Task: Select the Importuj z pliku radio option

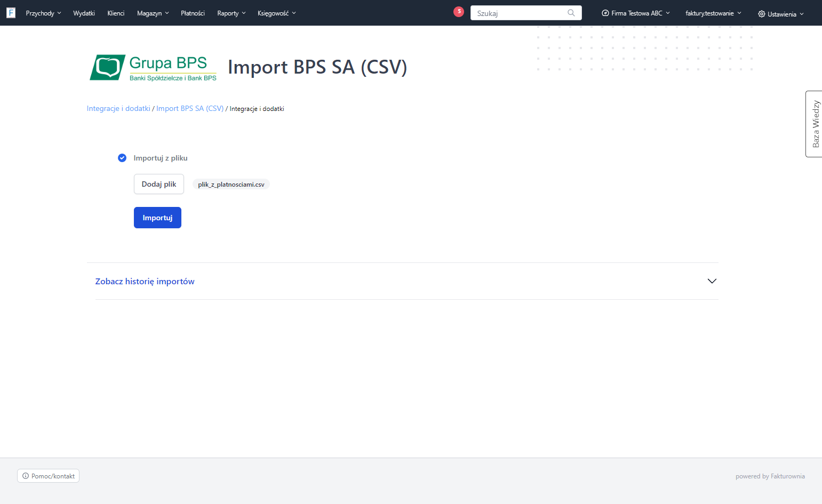Action: click(x=122, y=158)
